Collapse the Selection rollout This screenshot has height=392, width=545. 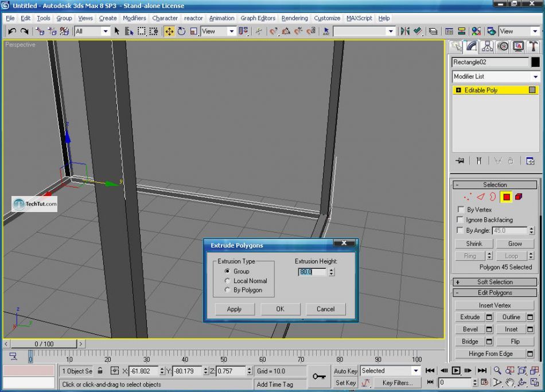[x=495, y=185]
